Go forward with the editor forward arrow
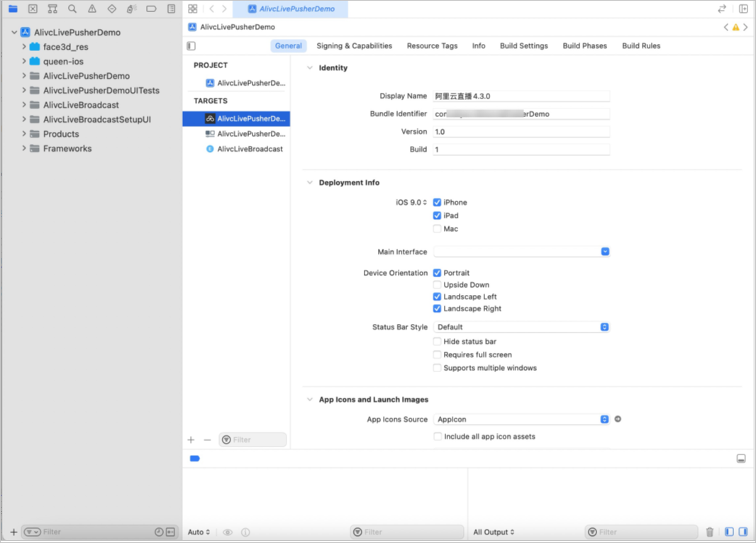 coord(224,9)
